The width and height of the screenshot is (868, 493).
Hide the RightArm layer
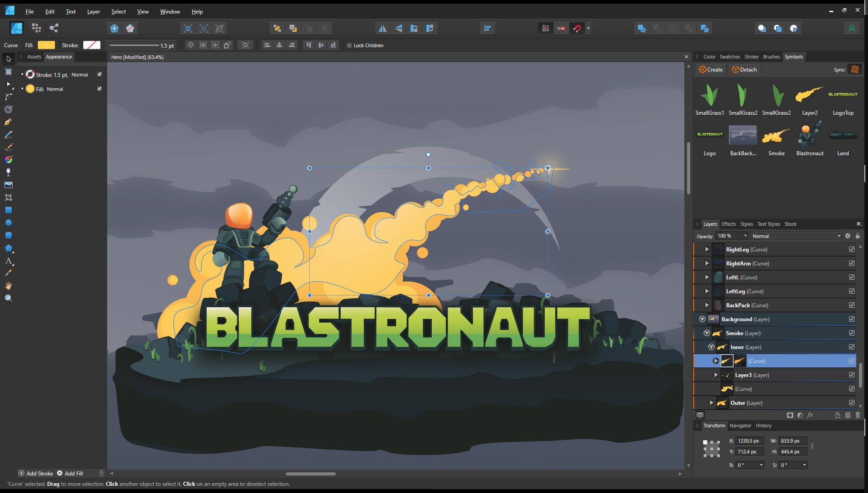[852, 263]
